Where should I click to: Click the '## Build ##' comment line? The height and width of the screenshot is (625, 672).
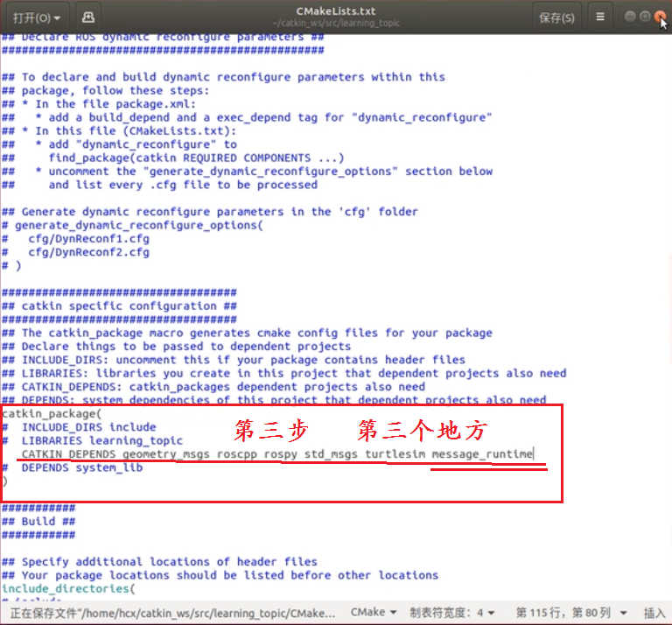(x=38, y=522)
